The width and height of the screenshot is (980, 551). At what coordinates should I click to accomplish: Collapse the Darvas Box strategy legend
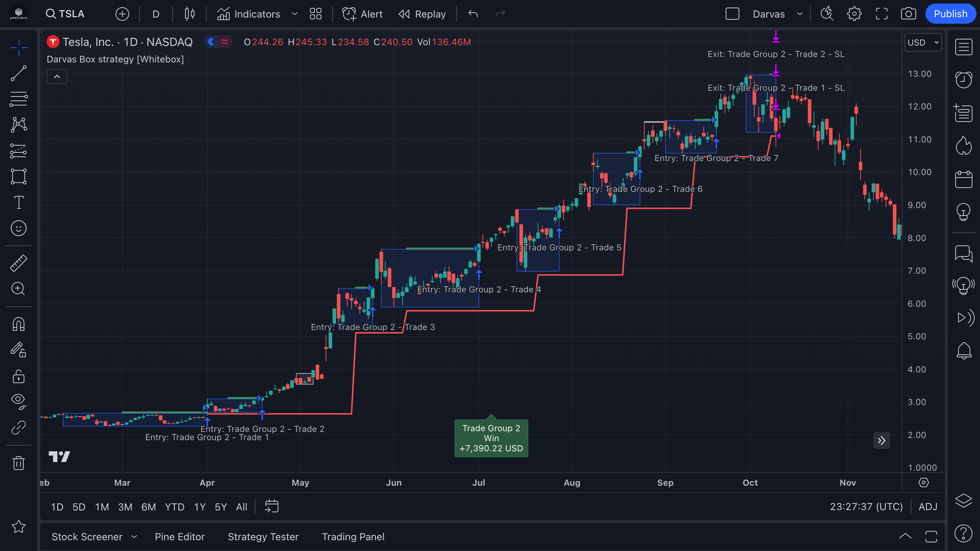click(x=57, y=76)
